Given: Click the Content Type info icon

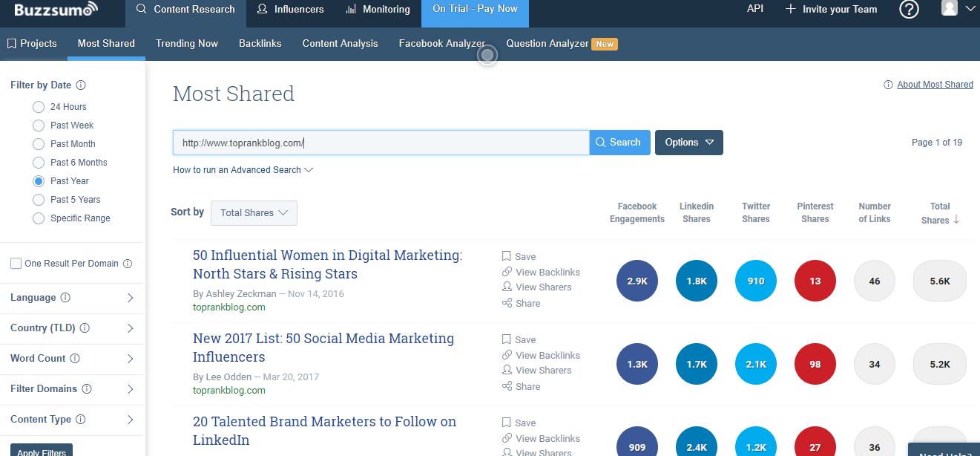Looking at the screenshot, I should click(81, 420).
